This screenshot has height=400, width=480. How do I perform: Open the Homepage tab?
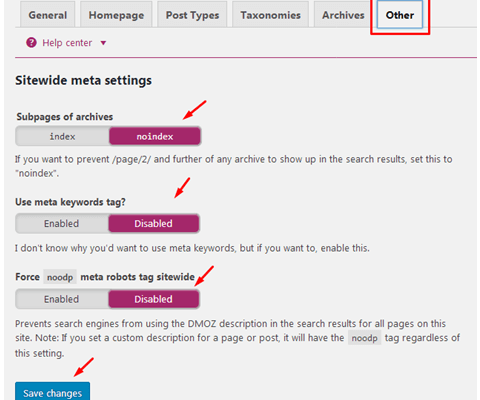point(116,15)
